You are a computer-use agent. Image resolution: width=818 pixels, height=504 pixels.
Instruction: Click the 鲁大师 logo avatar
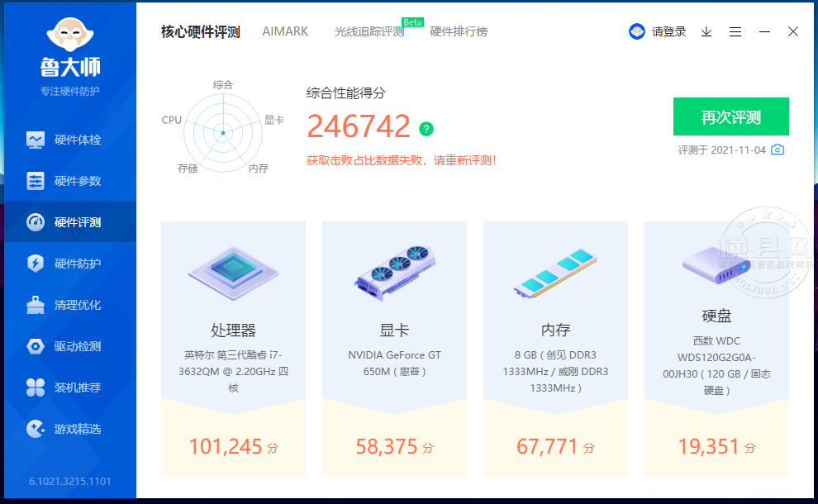point(70,35)
